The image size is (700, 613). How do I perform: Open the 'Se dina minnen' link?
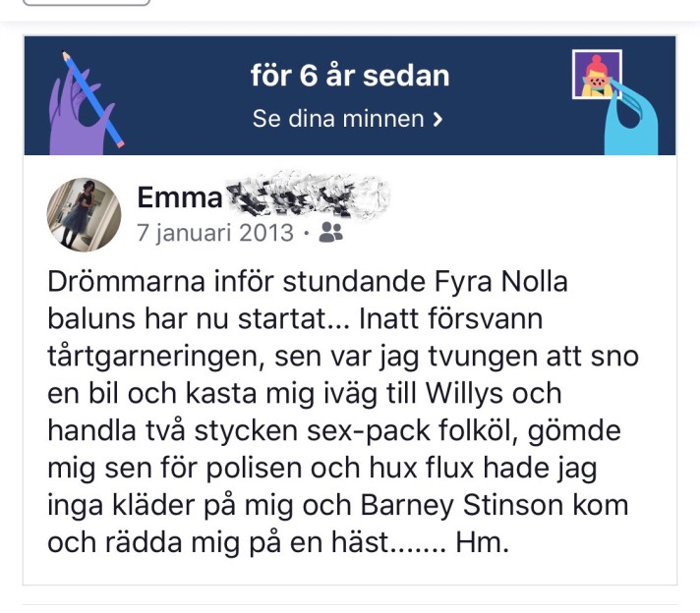tap(348, 119)
